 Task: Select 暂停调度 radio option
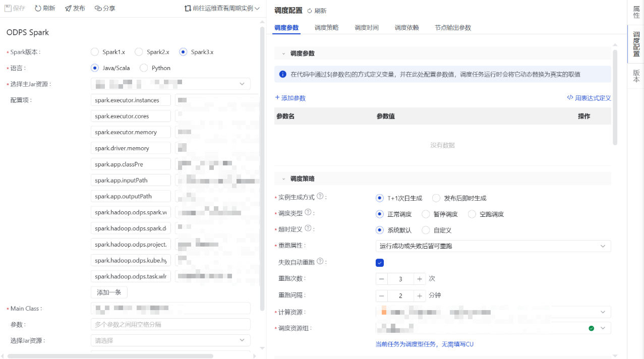click(x=426, y=214)
